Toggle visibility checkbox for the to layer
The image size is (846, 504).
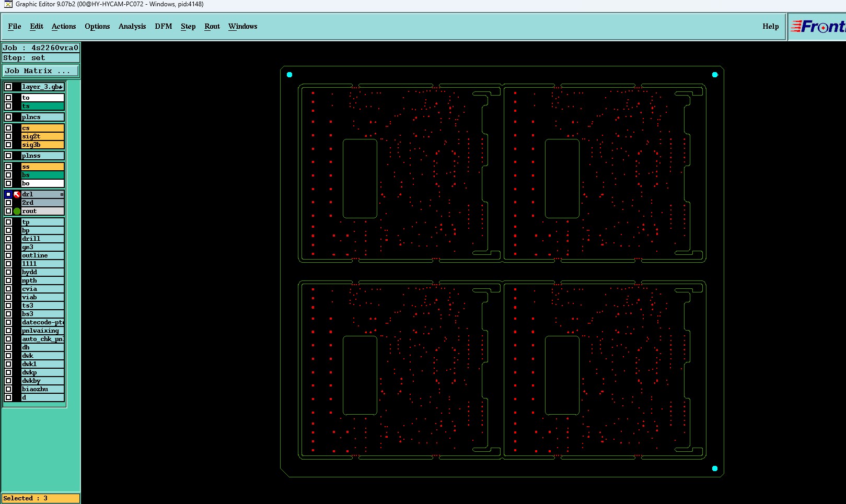[x=8, y=98]
